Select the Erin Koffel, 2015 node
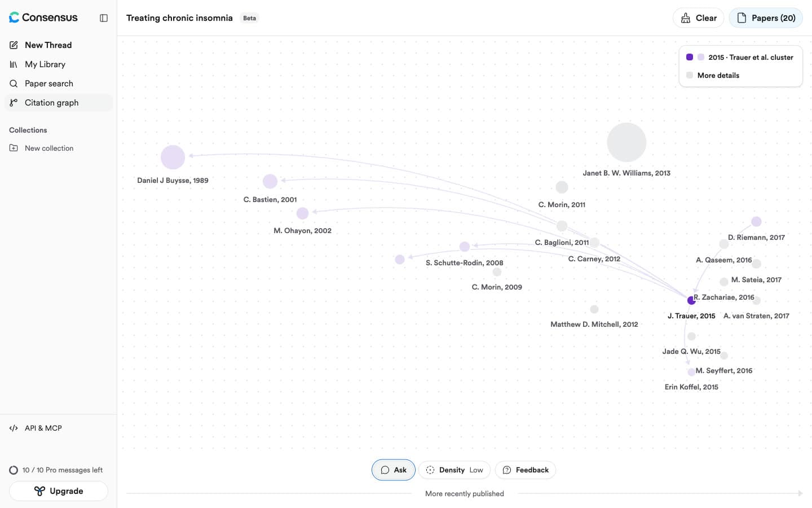Viewport: 812px width, 508px height. click(691, 372)
